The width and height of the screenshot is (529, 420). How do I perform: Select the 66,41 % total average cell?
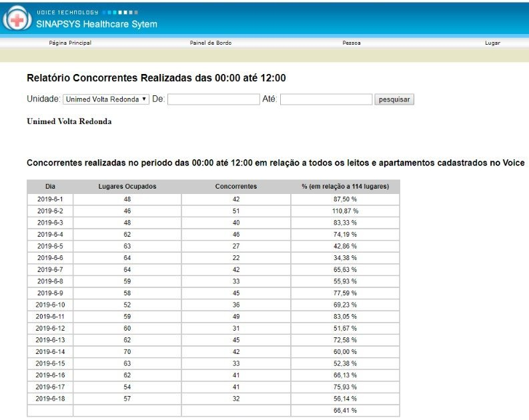tap(345, 411)
